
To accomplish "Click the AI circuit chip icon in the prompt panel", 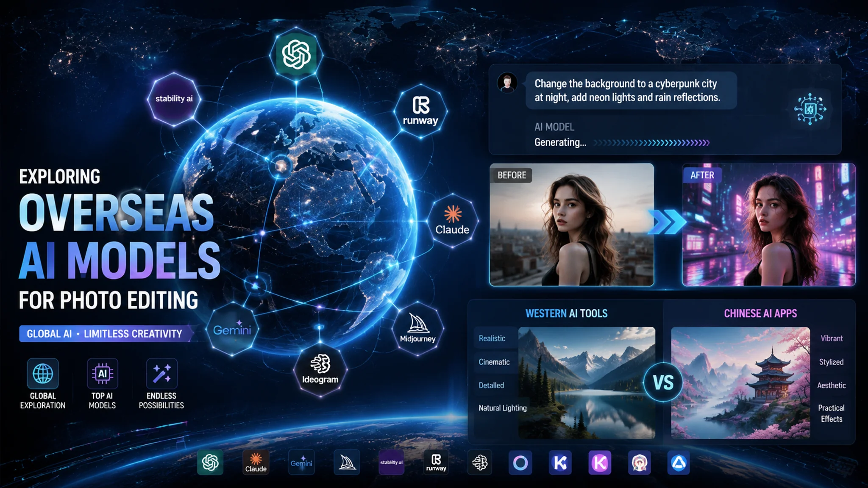I will (810, 109).
